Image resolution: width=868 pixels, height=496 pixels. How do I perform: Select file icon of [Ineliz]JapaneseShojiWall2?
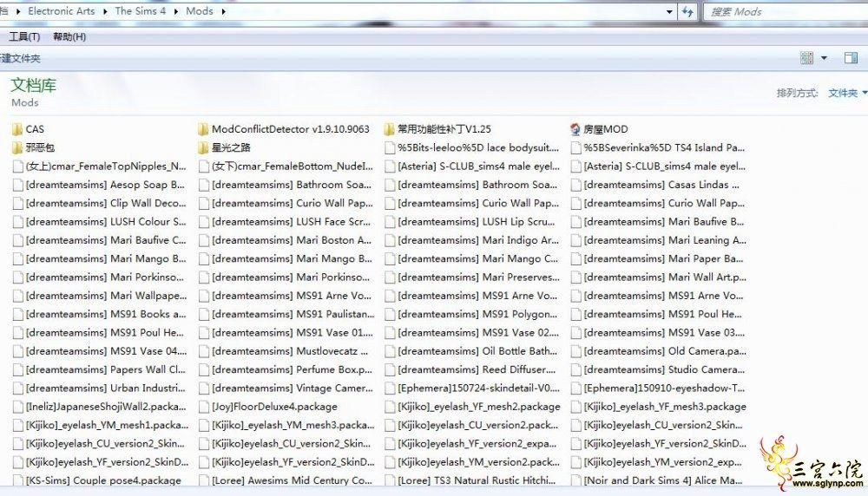17,407
